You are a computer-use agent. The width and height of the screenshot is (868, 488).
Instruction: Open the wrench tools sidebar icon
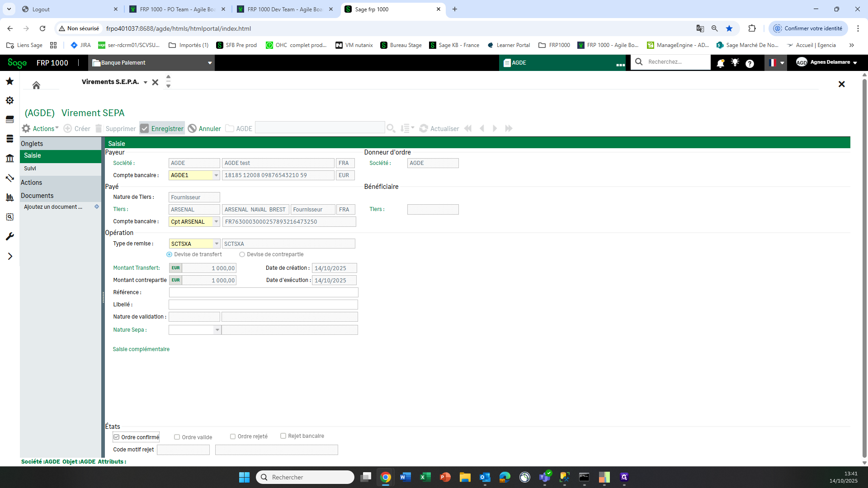click(9, 236)
